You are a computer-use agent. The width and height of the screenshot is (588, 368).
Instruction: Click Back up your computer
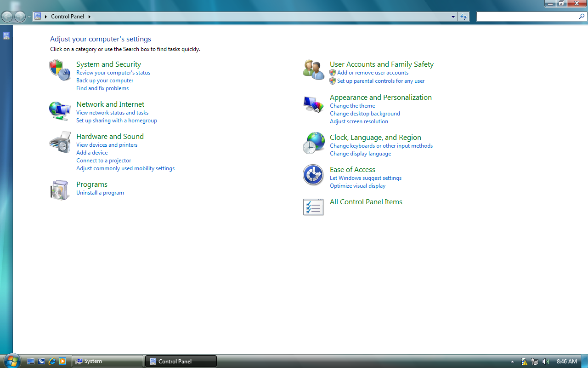pyautogui.click(x=105, y=80)
